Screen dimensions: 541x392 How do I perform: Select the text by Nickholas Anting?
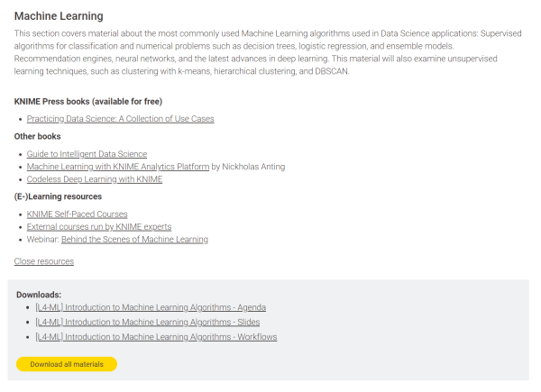pyautogui.click(x=249, y=167)
